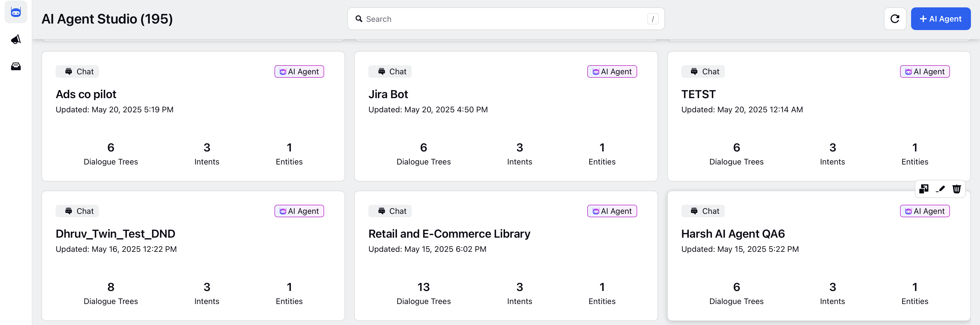Click 13 Dialogue Trees on Retail Library
The image size is (980, 325).
(423, 294)
